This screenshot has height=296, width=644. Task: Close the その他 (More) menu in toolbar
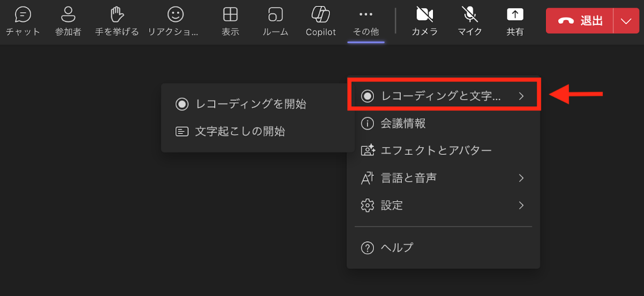(x=365, y=21)
